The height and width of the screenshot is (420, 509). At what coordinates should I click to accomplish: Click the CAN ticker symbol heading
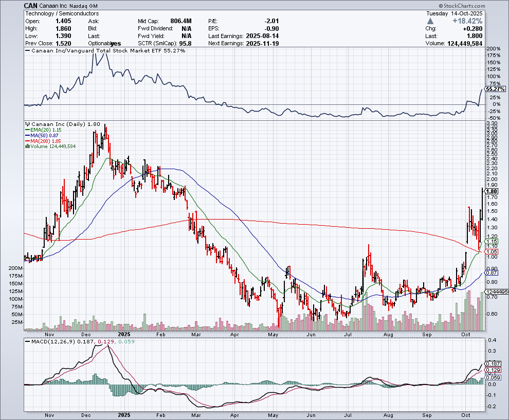tap(30, 5)
